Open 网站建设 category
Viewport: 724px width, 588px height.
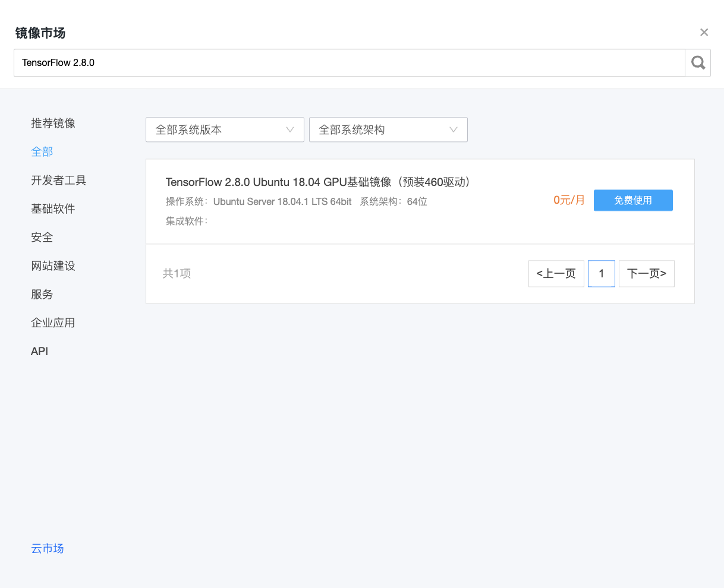click(x=53, y=265)
